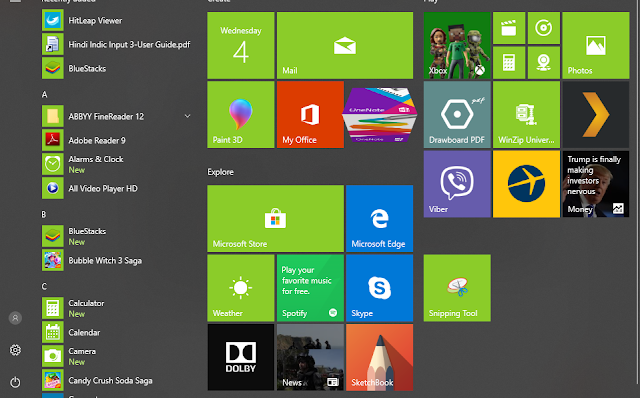The width and height of the screenshot is (640, 398).
Task: Open the small Calculator tile
Action: pyautogui.click(x=509, y=62)
